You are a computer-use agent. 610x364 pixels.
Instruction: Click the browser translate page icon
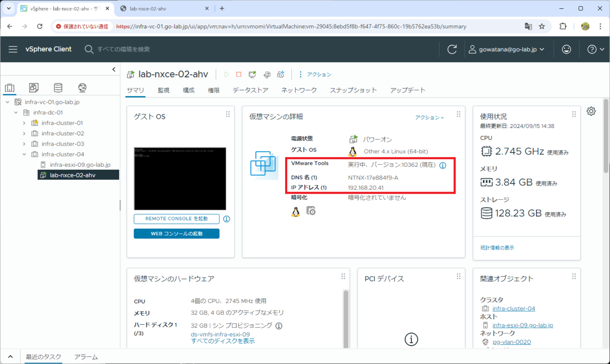coord(528,26)
